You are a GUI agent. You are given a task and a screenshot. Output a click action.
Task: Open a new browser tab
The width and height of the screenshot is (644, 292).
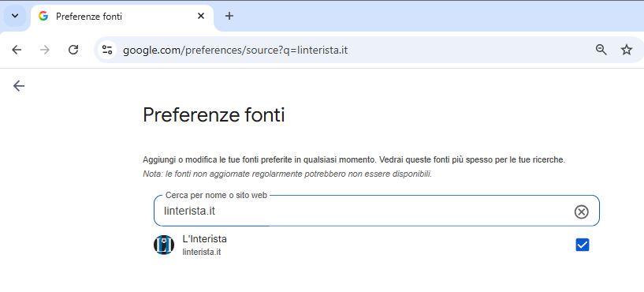(229, 16)
